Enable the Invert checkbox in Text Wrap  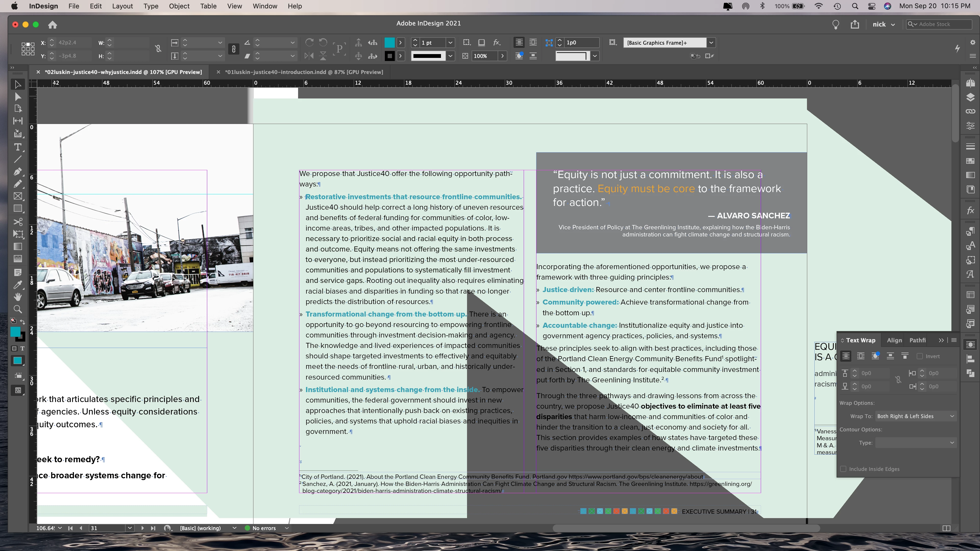coord(920,356)
